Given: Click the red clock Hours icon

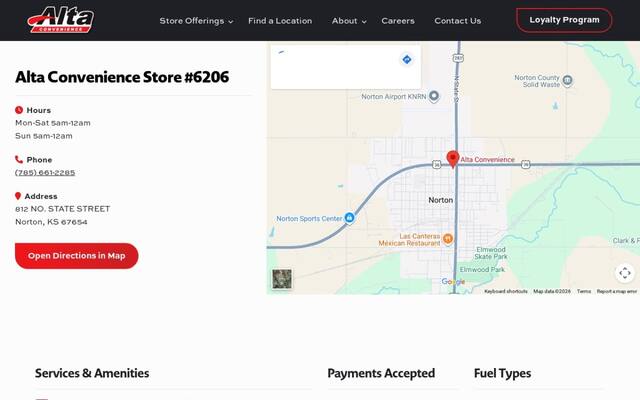Looking at the screenshot, I should (x=19, y=110).
